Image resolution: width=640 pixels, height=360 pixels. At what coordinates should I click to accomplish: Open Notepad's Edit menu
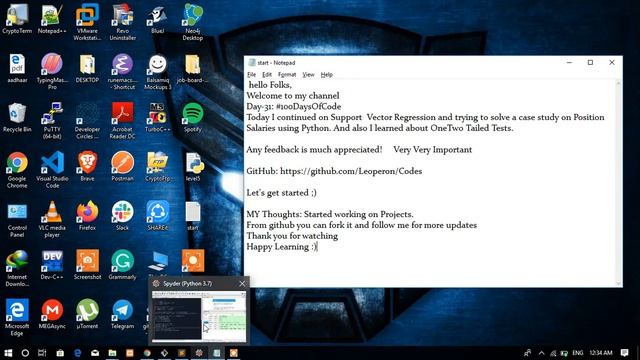pyautogui.click(x=267, y=75)
